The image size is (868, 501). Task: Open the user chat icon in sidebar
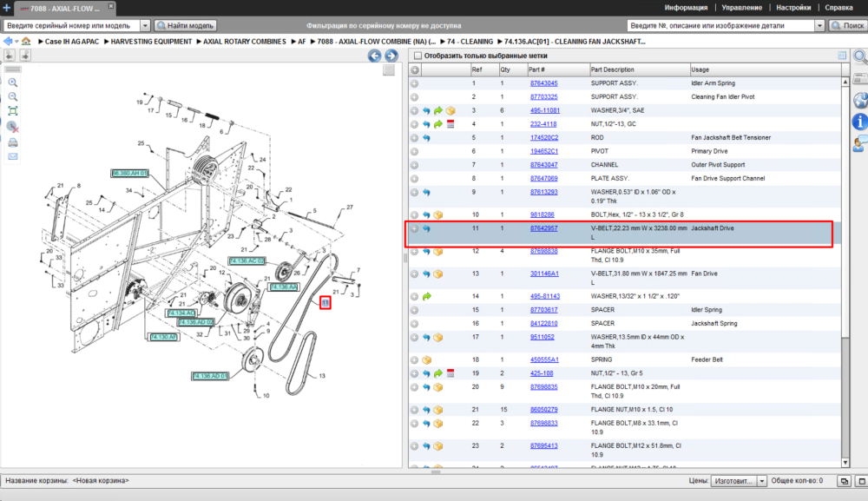click(860, 144)
